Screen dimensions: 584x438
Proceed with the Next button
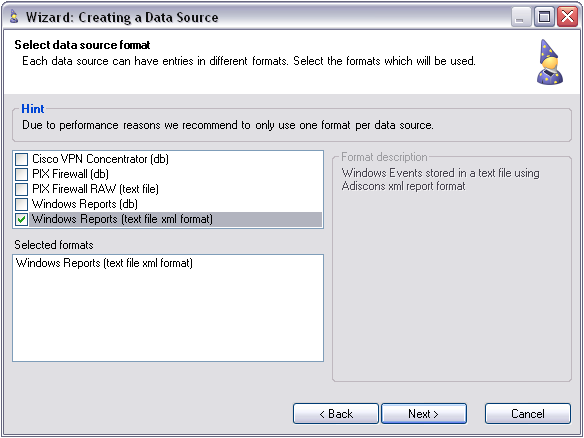(x=424, y=414)
